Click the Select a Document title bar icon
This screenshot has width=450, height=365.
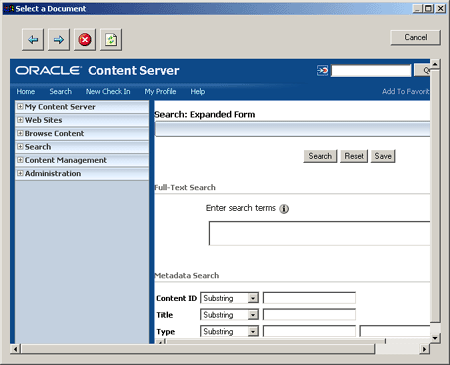pos(9,9)
